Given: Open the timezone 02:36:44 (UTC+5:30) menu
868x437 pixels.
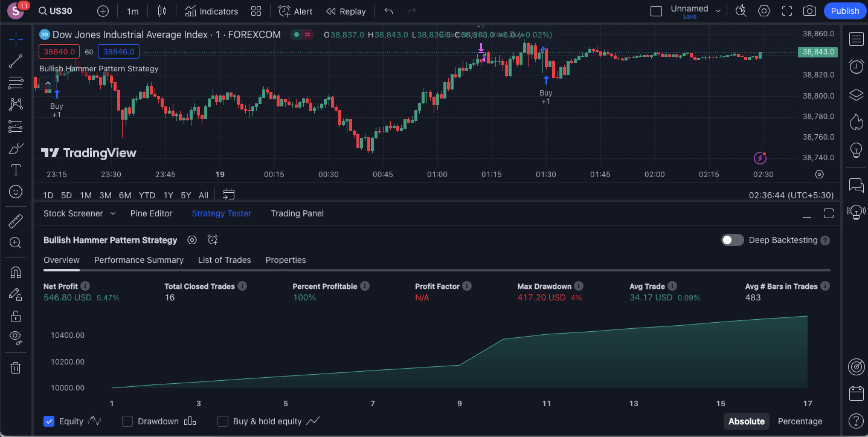Looking at the screenshot, I should pyautogui.click(x=791, y=195).
